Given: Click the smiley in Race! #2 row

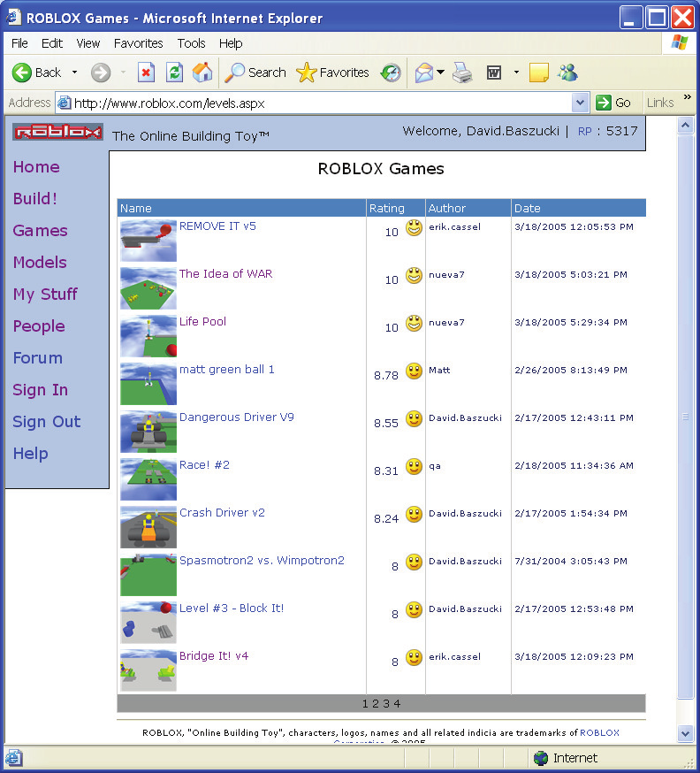Looking at the screenshot, I should click(x=414, y=466).
